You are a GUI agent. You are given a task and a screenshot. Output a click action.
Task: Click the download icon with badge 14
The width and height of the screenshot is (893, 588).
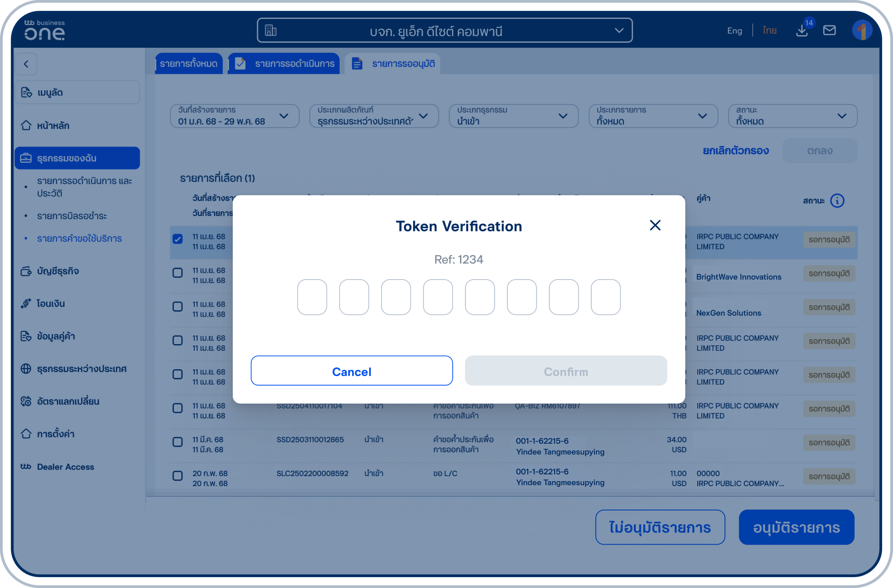point(802,30)
